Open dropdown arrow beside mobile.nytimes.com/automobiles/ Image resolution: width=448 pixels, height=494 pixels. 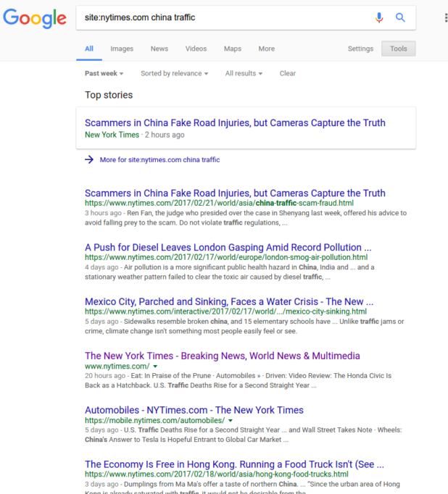[231, 420]
